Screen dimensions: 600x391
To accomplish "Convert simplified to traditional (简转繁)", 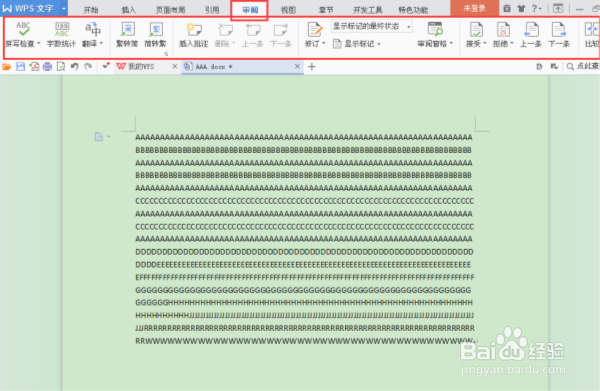I will (155, 34).
